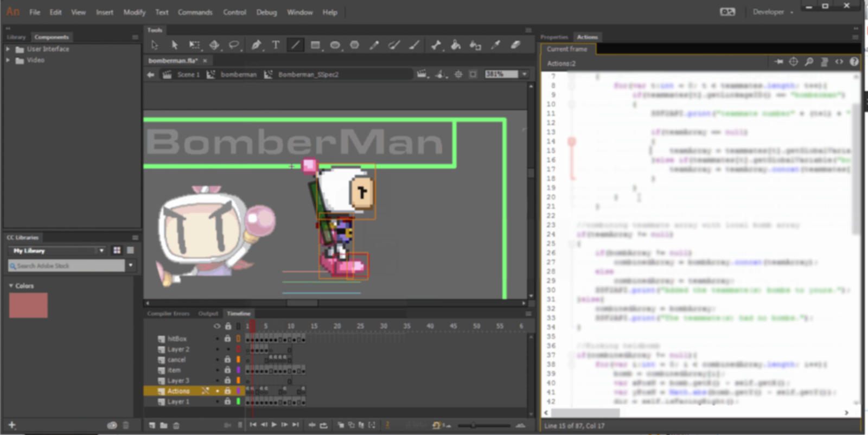The height and width of the screenshot is (435, 868).
Task: Select the PolyStar tool
Action: (x=354, y=45)
